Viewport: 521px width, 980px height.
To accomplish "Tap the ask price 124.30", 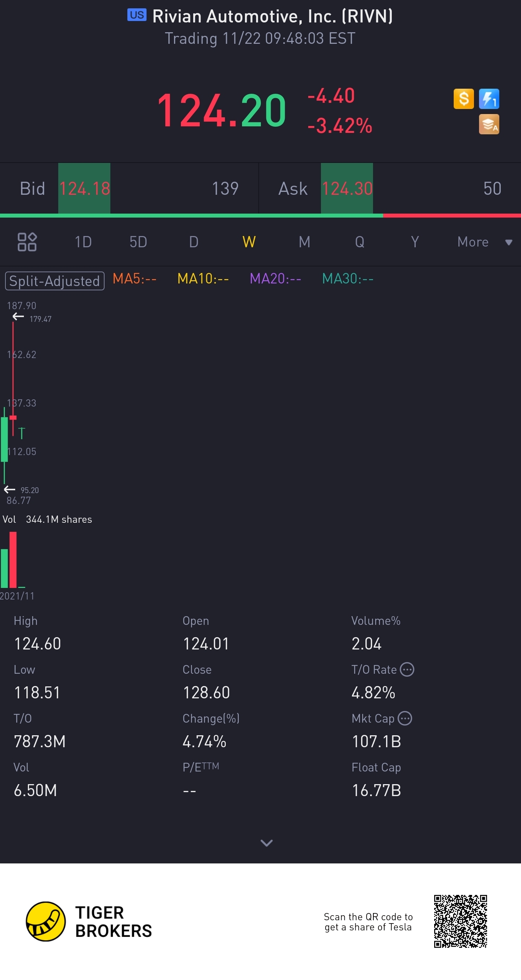I will [347, 189].
